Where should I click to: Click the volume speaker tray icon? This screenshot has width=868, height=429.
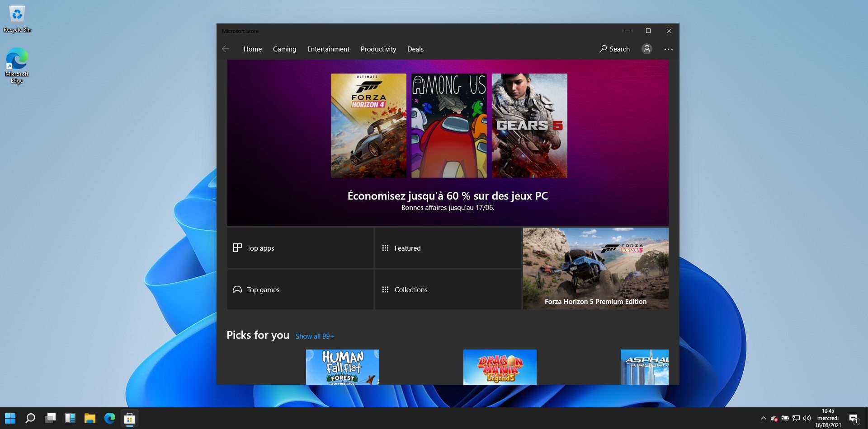coord(807,418)
